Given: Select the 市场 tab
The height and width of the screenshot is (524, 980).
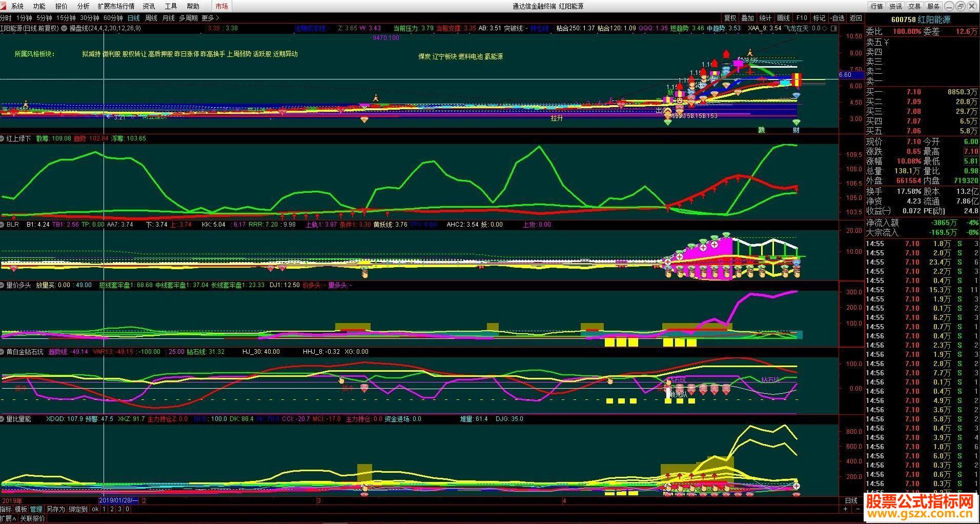Looking at the screenshot, I should (221, 6).
